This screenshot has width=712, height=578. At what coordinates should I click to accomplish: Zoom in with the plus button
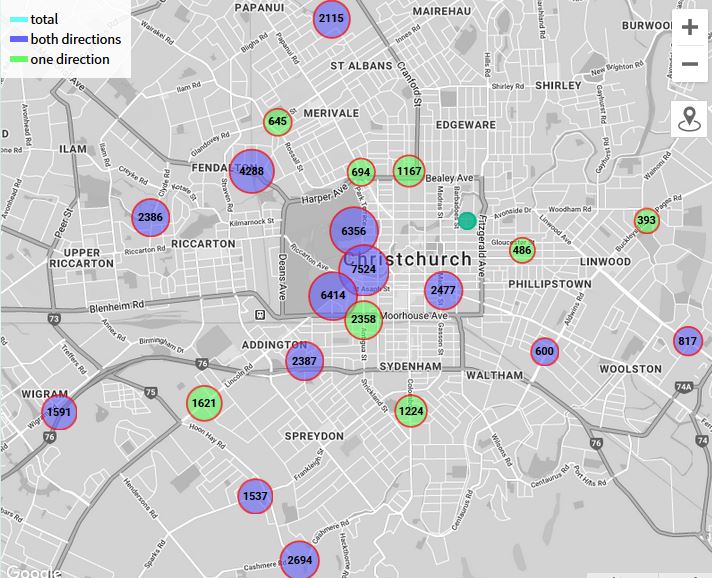pos(689,27)
